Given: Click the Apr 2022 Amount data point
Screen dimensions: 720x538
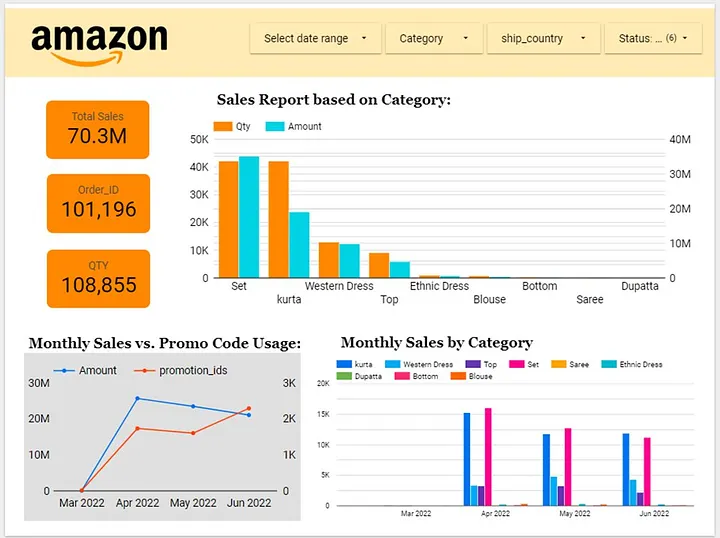Looking at the screenshot, I should (137, 398).
